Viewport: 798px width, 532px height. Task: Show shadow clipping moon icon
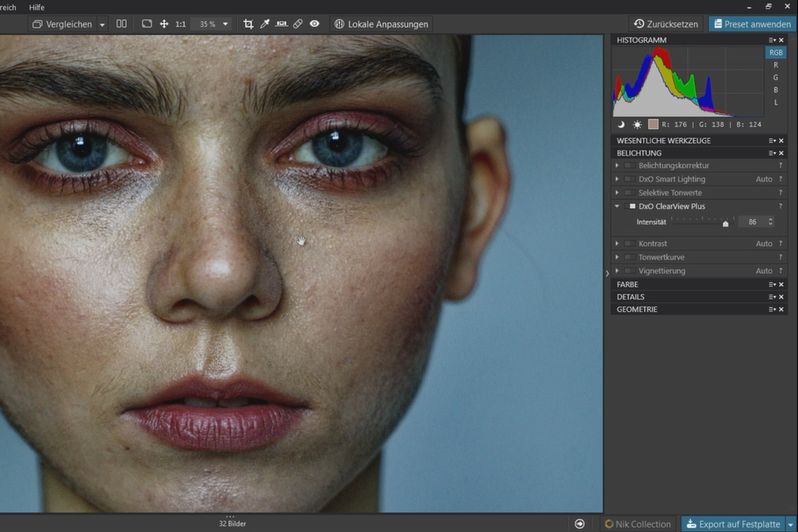621,124
